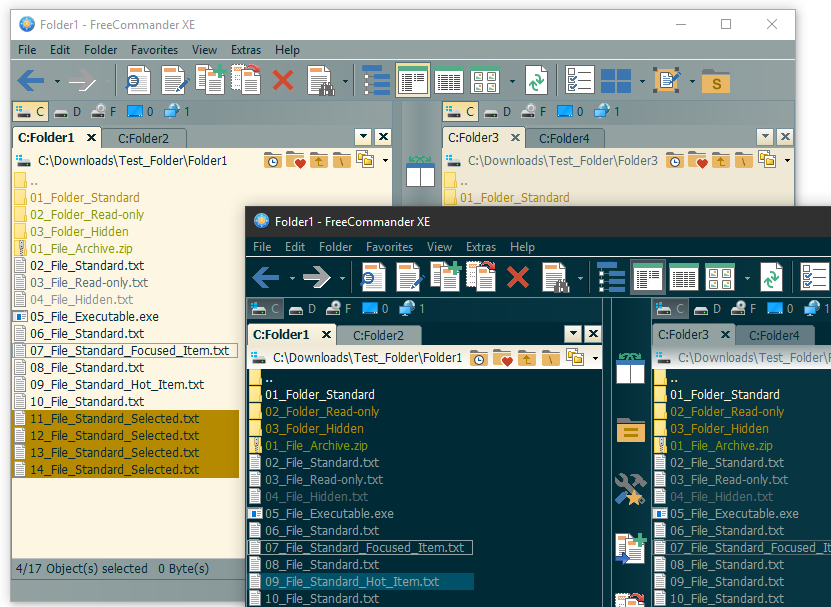
Task: Toggle dual-panel layout icon in light window toolbar
Action: tap(615, 80)
